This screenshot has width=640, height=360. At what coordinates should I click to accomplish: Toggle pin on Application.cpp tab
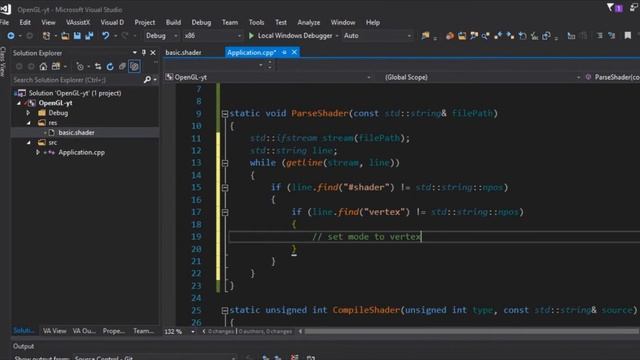[x=284, y=52]
